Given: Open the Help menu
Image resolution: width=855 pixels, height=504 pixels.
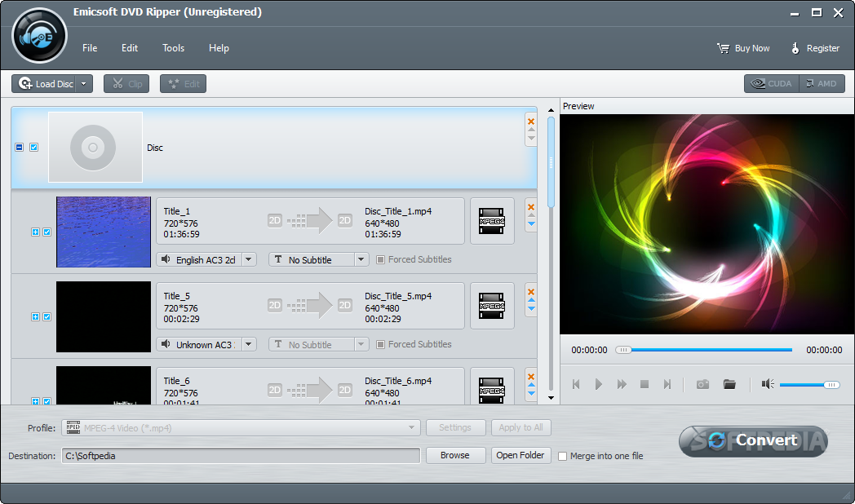Looking at the screenshot, I should click(x=219, y=48).
